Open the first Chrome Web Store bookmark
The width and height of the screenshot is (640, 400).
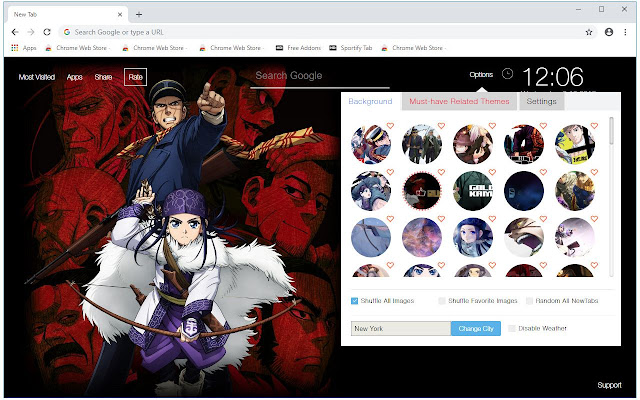tap(78, 48)
